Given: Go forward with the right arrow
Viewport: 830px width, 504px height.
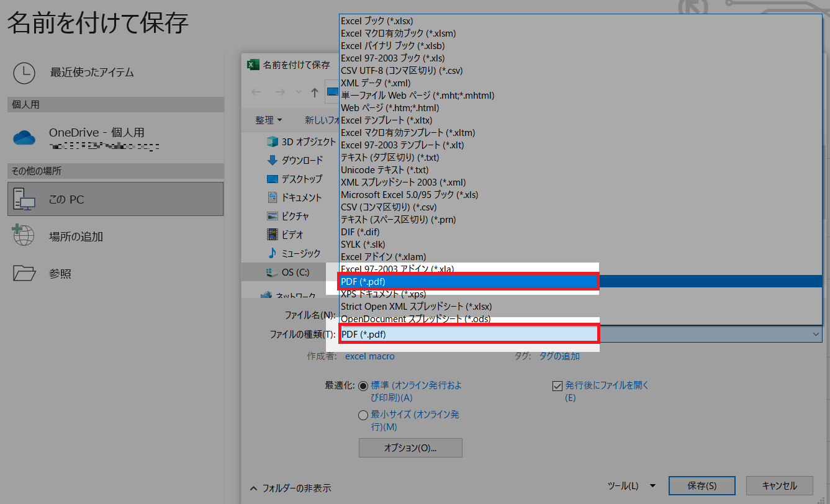Looking at the screenshot, I should coord(280,92).
